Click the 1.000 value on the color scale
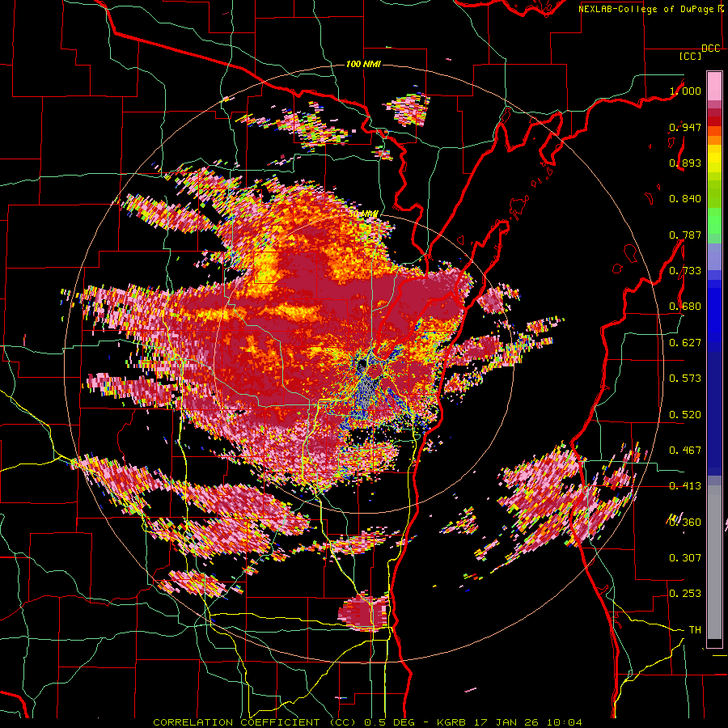 (685, 91)
